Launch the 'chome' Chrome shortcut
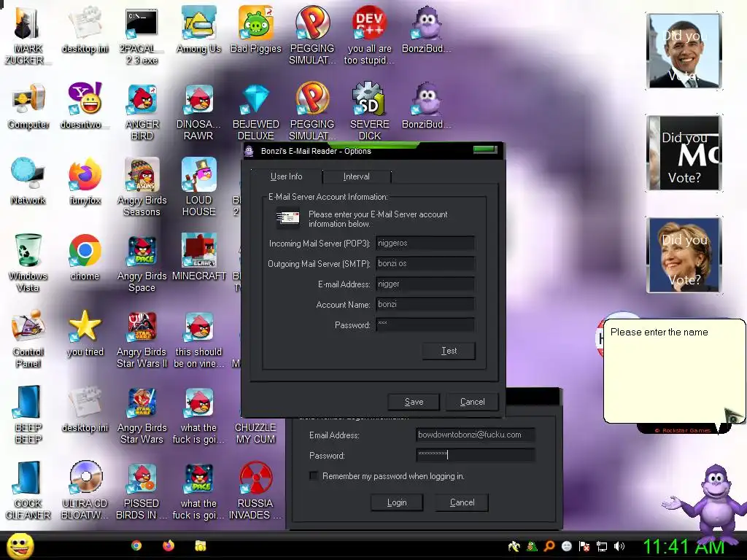 (x=85, y=257)
